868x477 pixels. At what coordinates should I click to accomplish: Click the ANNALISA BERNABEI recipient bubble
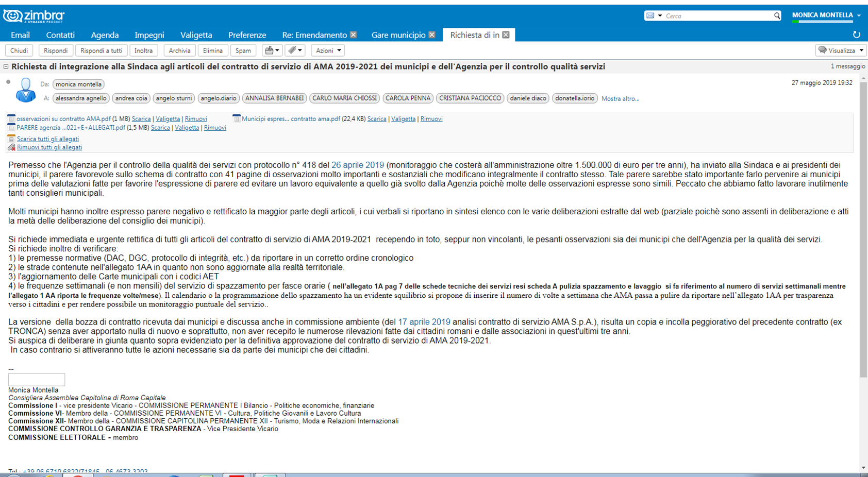pyautogui.click(x=274, y=98)
